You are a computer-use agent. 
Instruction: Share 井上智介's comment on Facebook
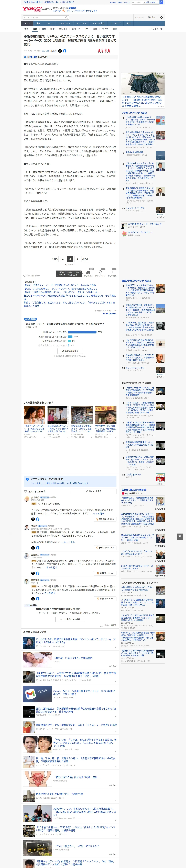point(38,519)
